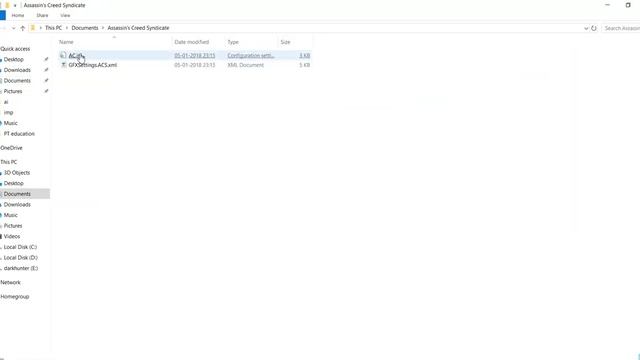Open Downloads under This PC
640x360 pixels.
click(x=17, y=204)
